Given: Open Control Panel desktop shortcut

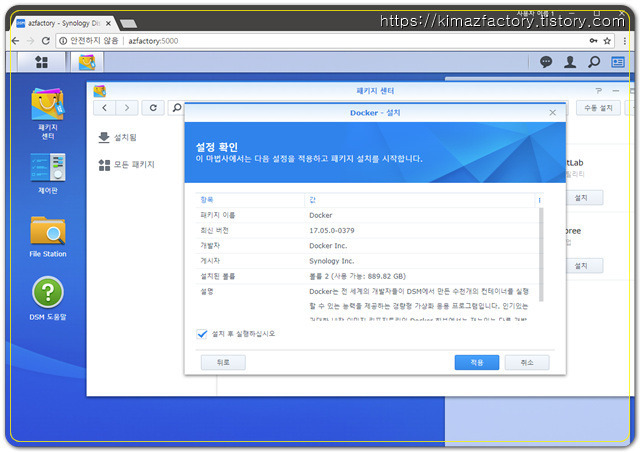Looking at the screenshot, I should point(48,174).
